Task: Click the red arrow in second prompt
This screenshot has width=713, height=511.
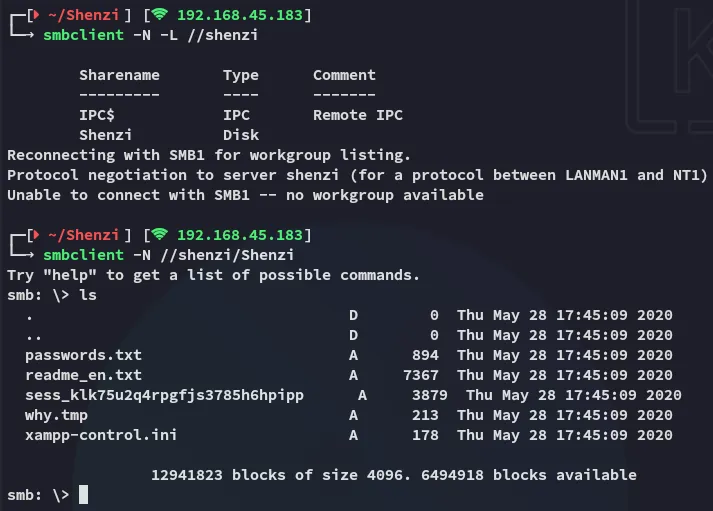Action: [37, 235]
